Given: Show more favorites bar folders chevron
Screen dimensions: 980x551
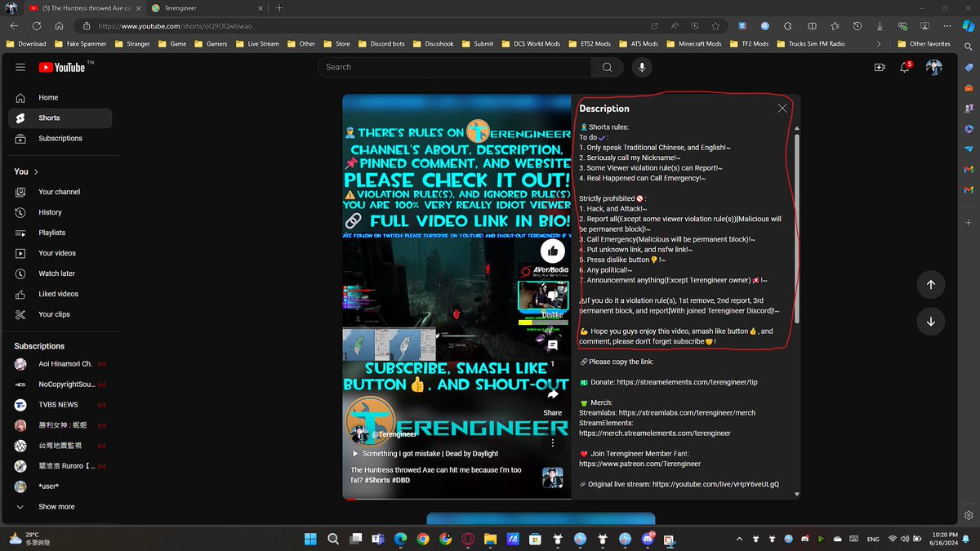Looking at the screenshot, I should point(879,44).
